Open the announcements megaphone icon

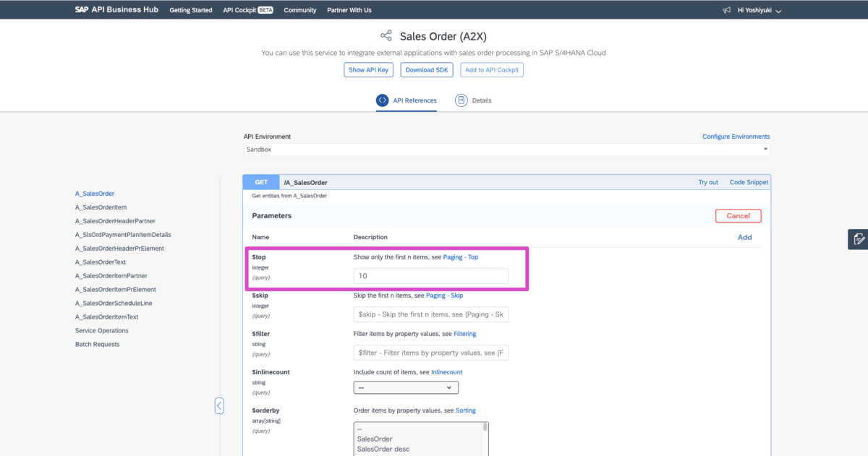pyautogui.click(x=727, y=10)
